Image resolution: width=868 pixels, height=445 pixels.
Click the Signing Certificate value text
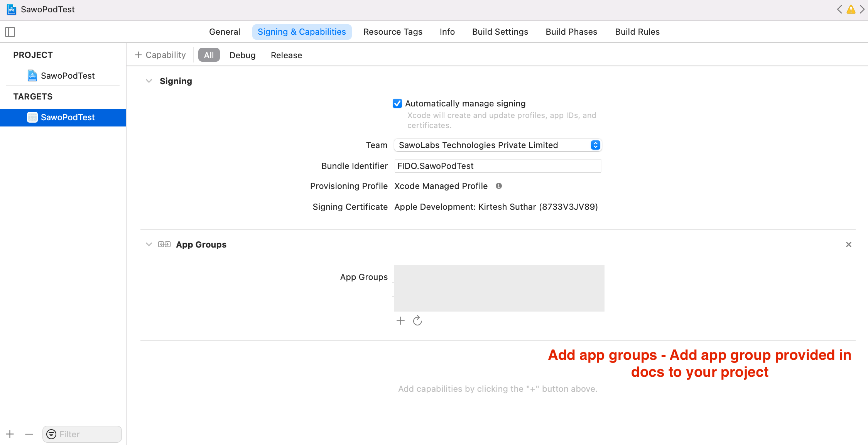click(496, 207)
